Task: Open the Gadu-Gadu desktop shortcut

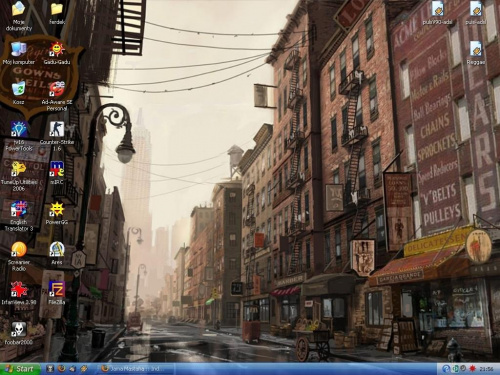Action: click(x=57, y=53)
